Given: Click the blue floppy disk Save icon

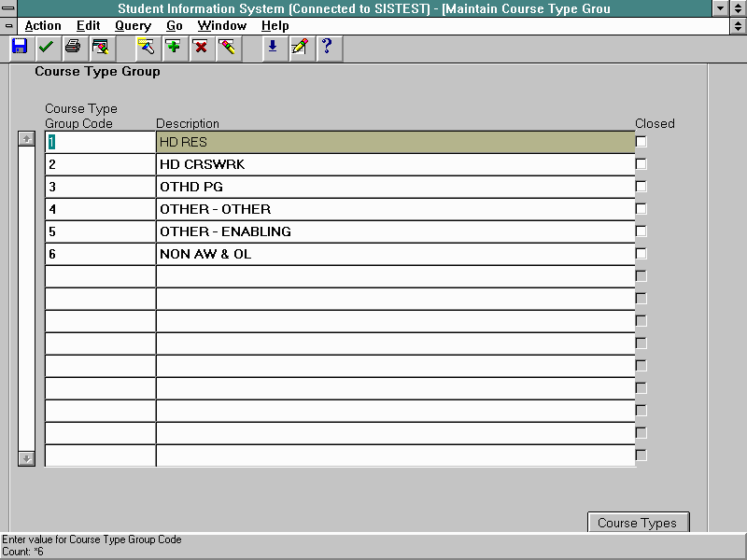Looking at the screenshot, I should pos(20,47).
